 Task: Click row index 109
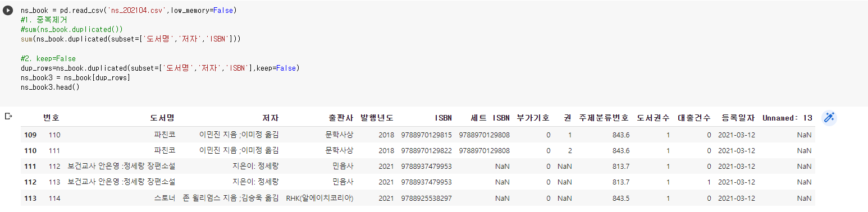pyautogui.click(x=30, y=135)
